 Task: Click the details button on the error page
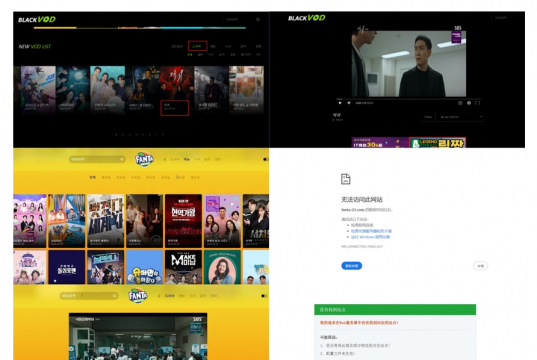point(480,266)
